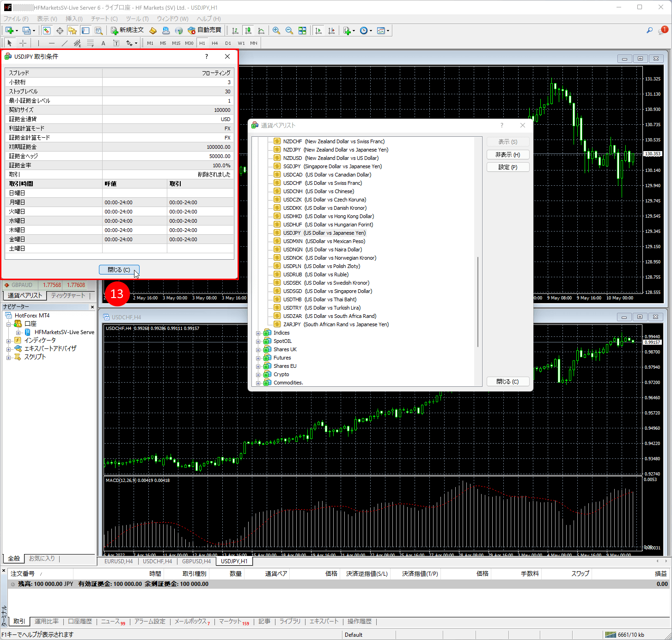Click the zoom out magnifier icon
The height and width of the screenshot is (640, 672).
[x=289, y=30]
